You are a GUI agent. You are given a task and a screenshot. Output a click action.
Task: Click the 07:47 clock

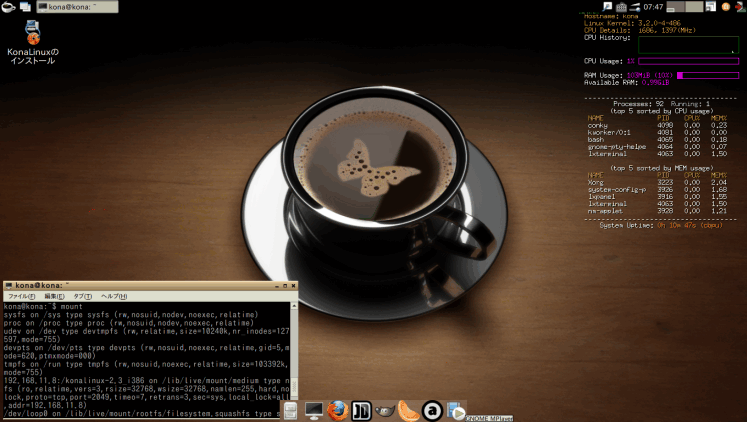tap(653, 7)
